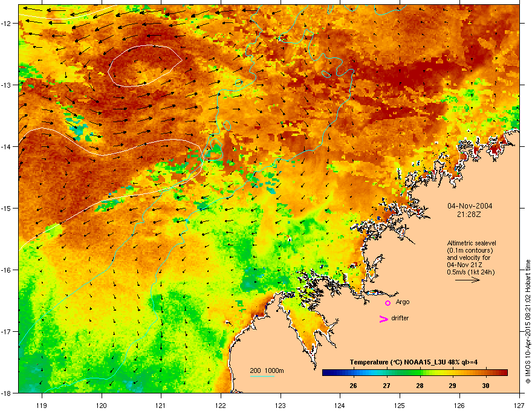Click longitude axis label 127
This screenshot has width=532, height=411.
coord(519,406)
